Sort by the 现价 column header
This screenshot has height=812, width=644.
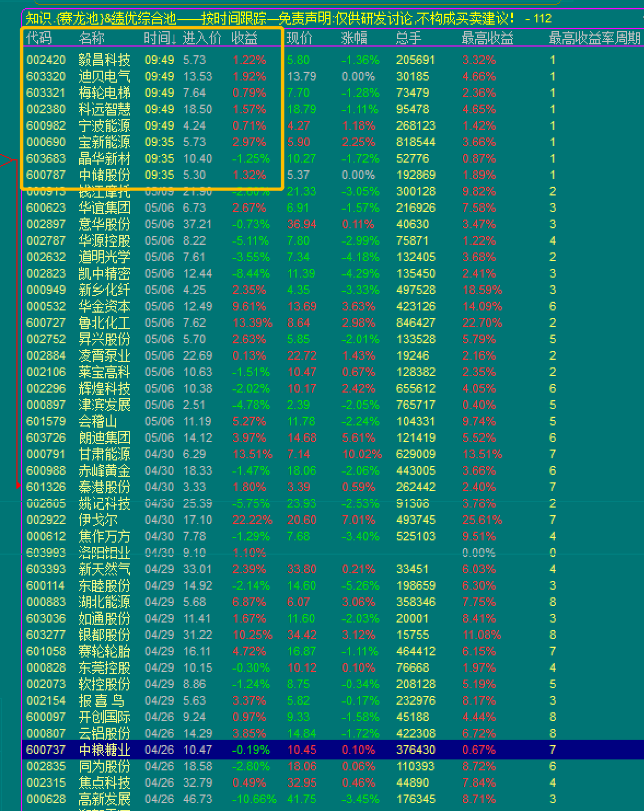[299, 38]
